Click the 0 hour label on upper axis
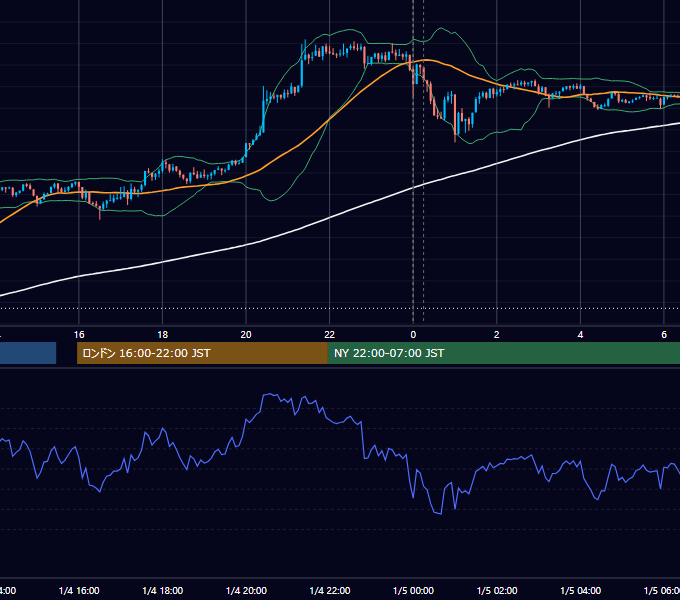The width and height of the screenshot is (680, 600). 413,335
